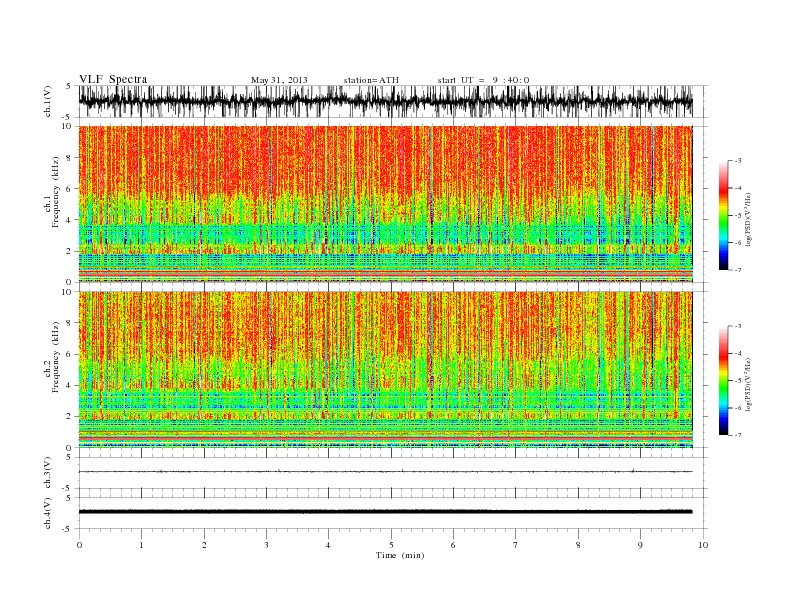This screenshot has height=612, width=792.
Task: Click the "-3" label on ch.2 colorbar
Action: (737, 326)
